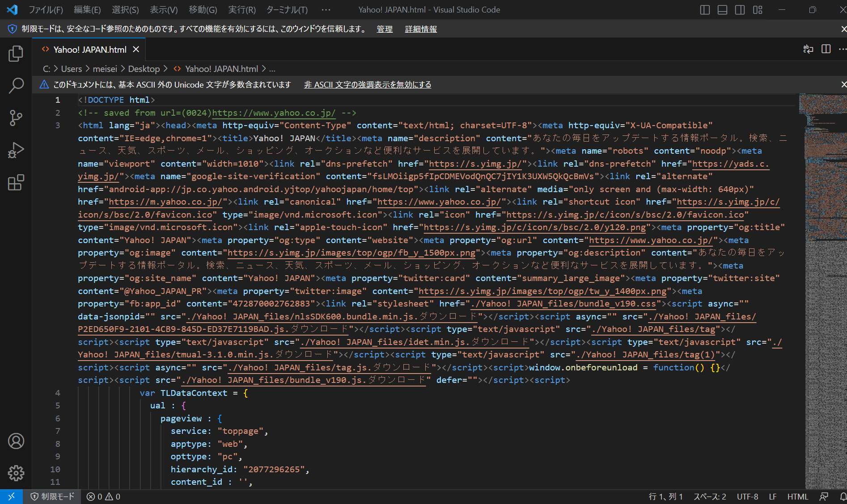Open the Source Control view
Viewport: 847px width, 504px height.
coord(16,118)
